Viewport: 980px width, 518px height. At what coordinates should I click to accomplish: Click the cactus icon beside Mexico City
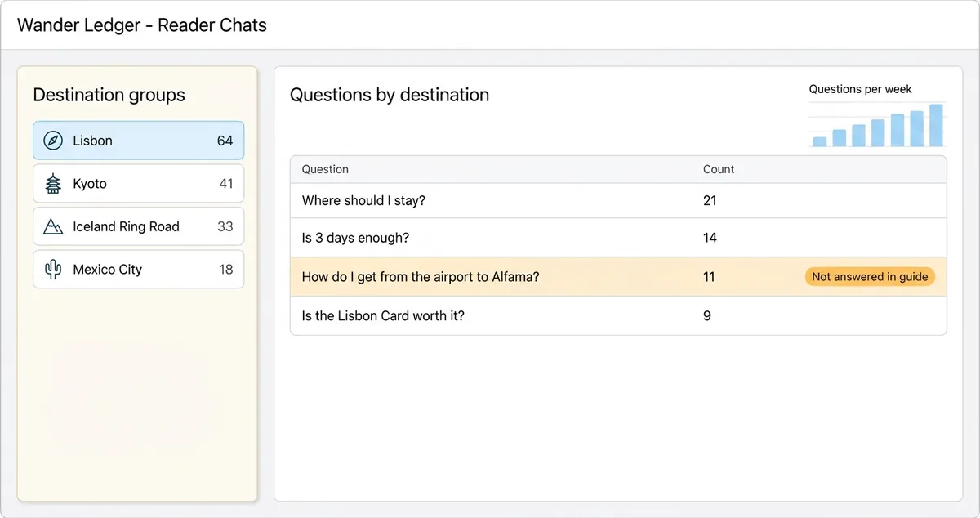point(53,270)
